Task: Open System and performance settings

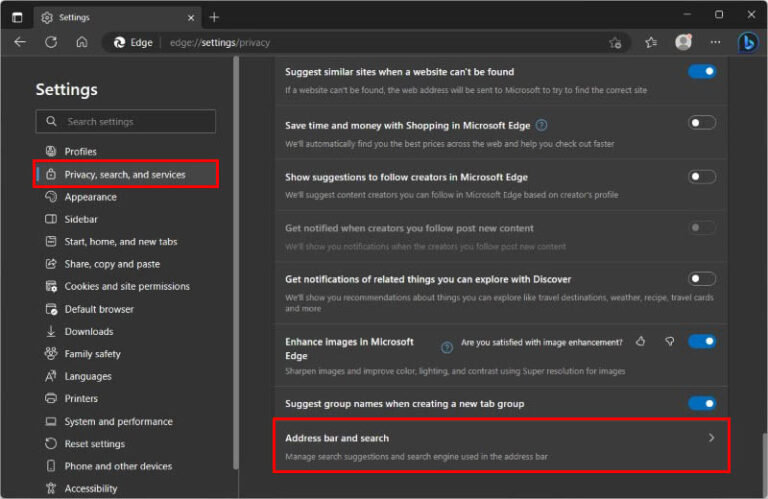Action: coord(119,421)
